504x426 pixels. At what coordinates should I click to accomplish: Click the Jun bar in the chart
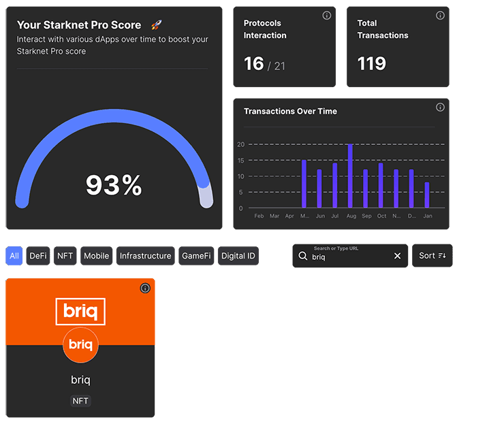point(319,189)
